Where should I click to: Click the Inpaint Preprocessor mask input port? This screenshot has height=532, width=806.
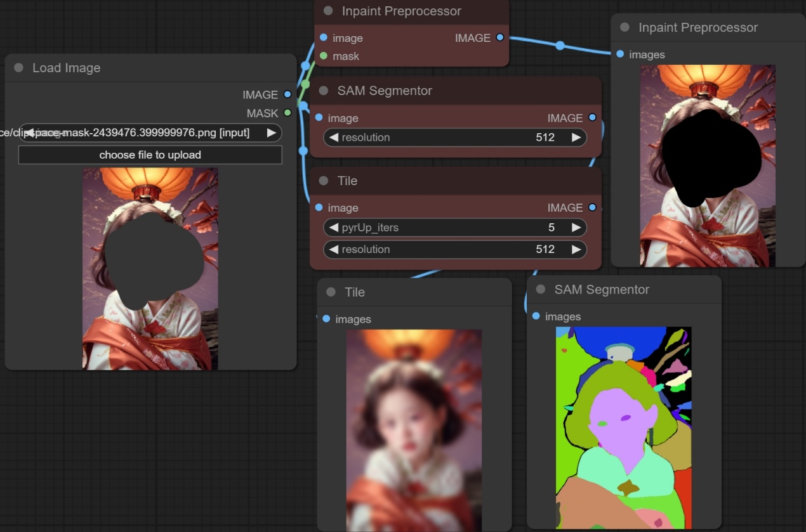tap(324, 56)
